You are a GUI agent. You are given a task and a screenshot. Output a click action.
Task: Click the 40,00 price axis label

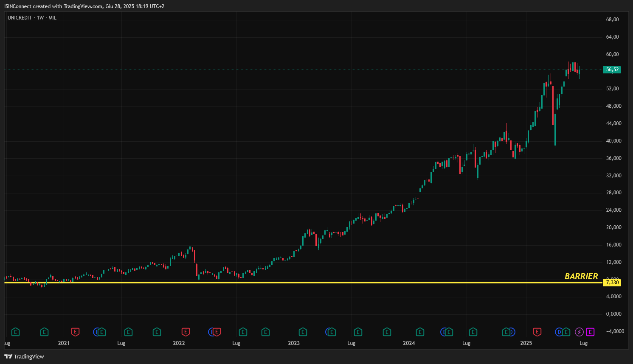click(x=613, y=141)
